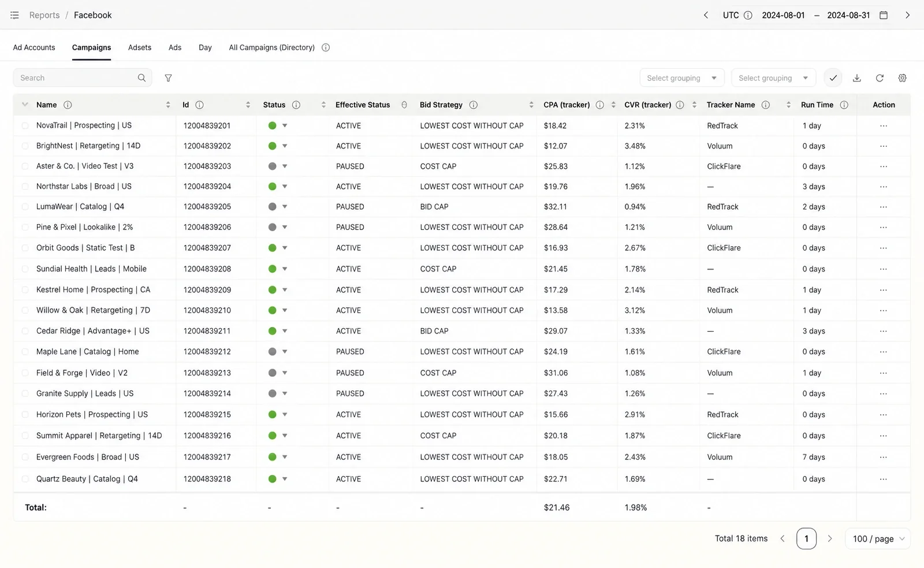The image size is (924, 568).
Task: Switch to Adsets tab
Action: 140,47
